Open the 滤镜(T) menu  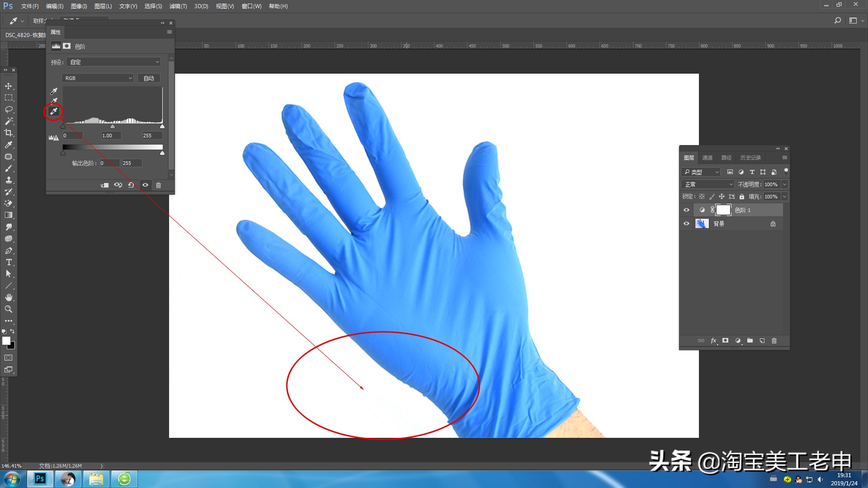[x=178, y=6]
